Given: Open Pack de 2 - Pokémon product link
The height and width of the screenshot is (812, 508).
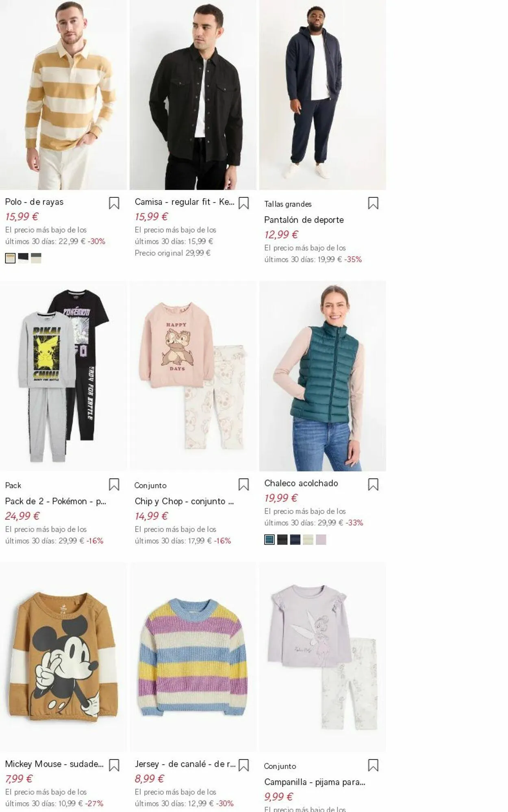Looking at the screenshot, I should [56, 501].
